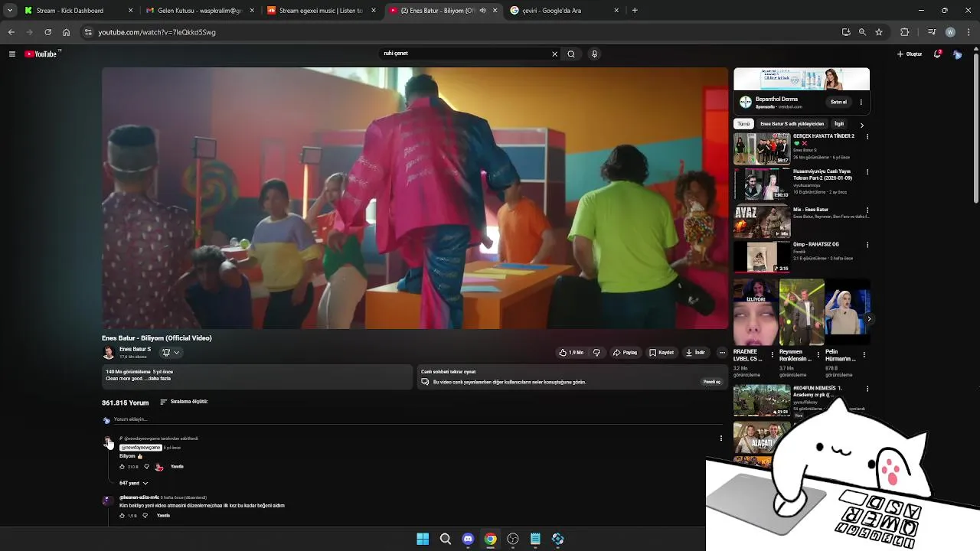The width and height of the screenshot is (980, 551).
Task: Open the @newdaynewgame commenter handle
Action: coord(141,448)
